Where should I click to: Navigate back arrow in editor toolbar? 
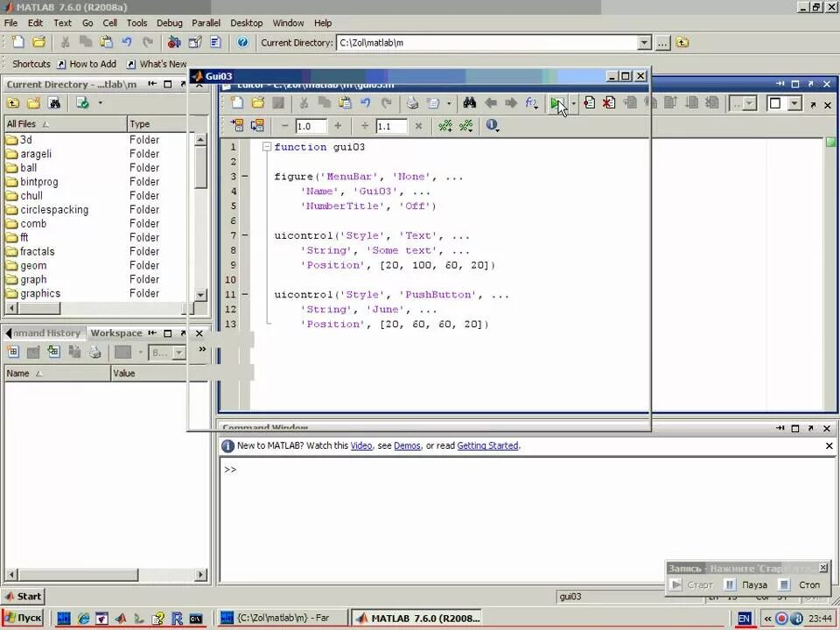pos(491,103)
